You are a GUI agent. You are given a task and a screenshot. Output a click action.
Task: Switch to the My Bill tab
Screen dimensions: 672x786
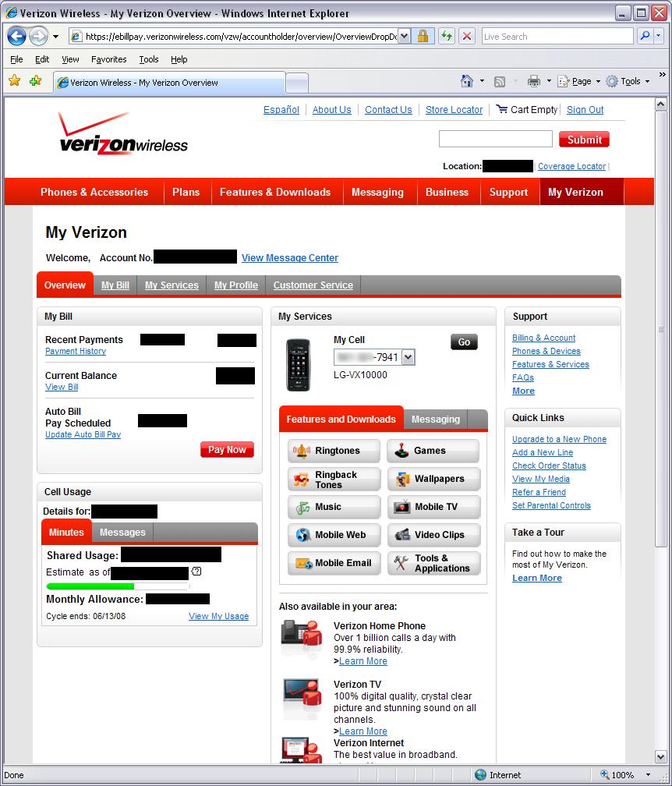click(115, 285)
